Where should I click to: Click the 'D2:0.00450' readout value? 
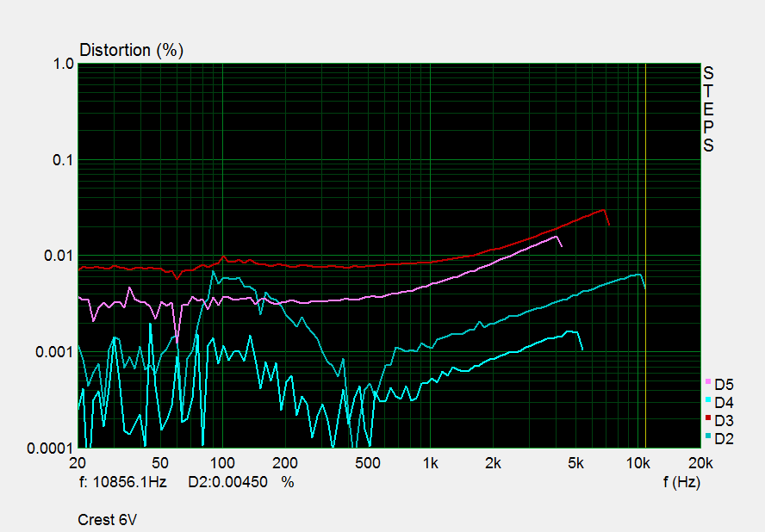(227, 482)
